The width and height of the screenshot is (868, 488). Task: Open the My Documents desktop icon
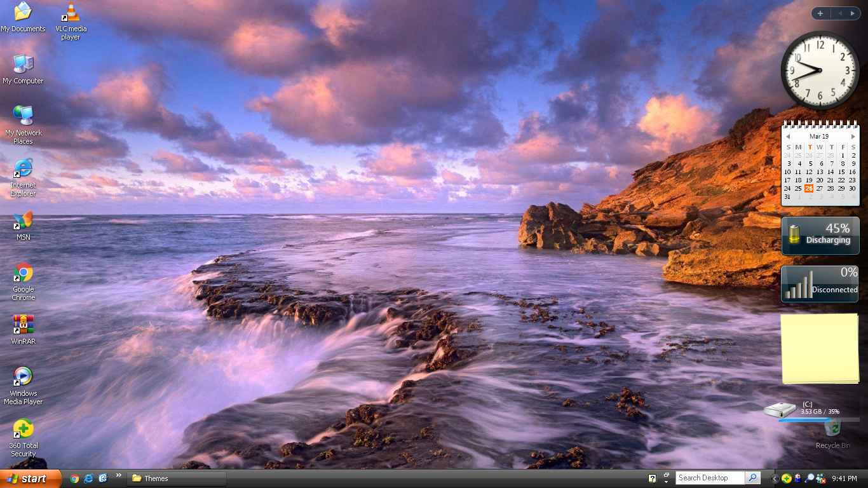[23, 17]
